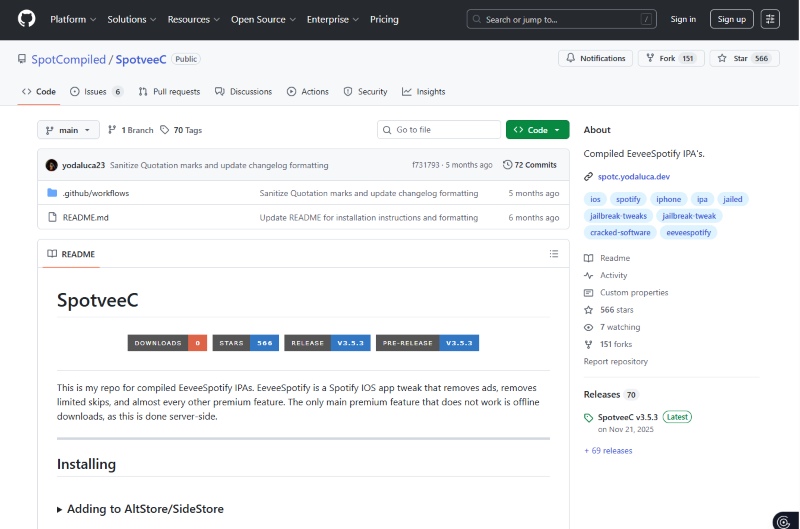
Task: Click the Go to file search field
Action: click(439, 130)
